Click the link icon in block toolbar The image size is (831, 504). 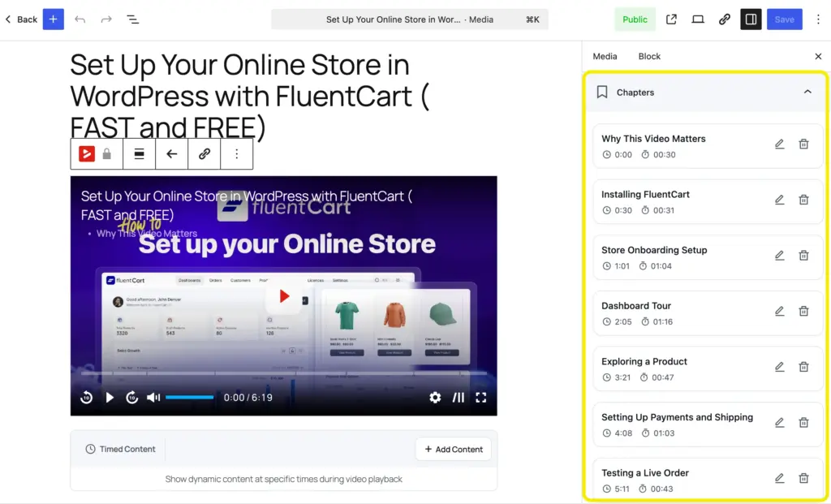tap(204, 153)
